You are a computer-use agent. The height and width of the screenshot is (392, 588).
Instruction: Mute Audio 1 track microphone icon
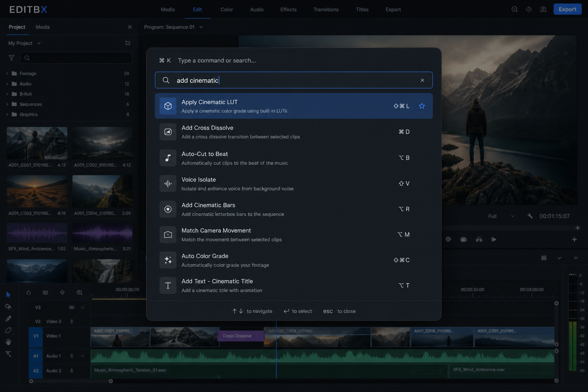coord(72,356)
